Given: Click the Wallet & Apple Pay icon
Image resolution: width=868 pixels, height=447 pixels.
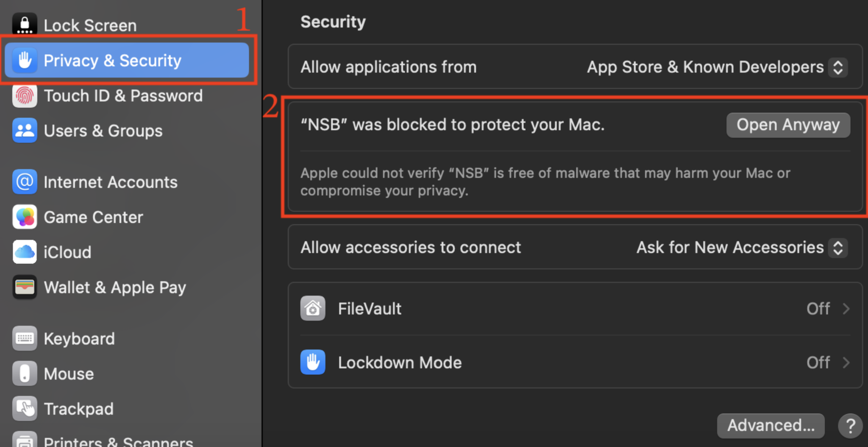Looking at the screenshot, I should 25,287.
